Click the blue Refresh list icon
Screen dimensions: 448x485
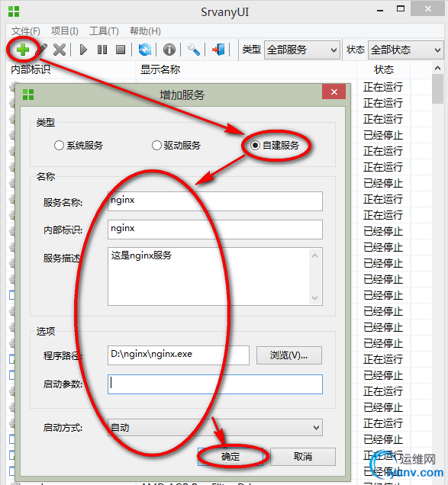point(144,50)
